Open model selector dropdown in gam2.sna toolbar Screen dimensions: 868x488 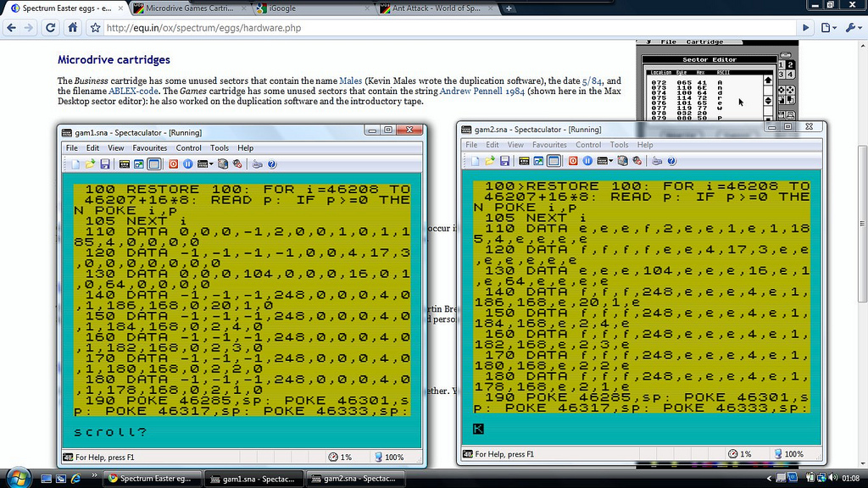pyautogui.click(x=605, y=161)
